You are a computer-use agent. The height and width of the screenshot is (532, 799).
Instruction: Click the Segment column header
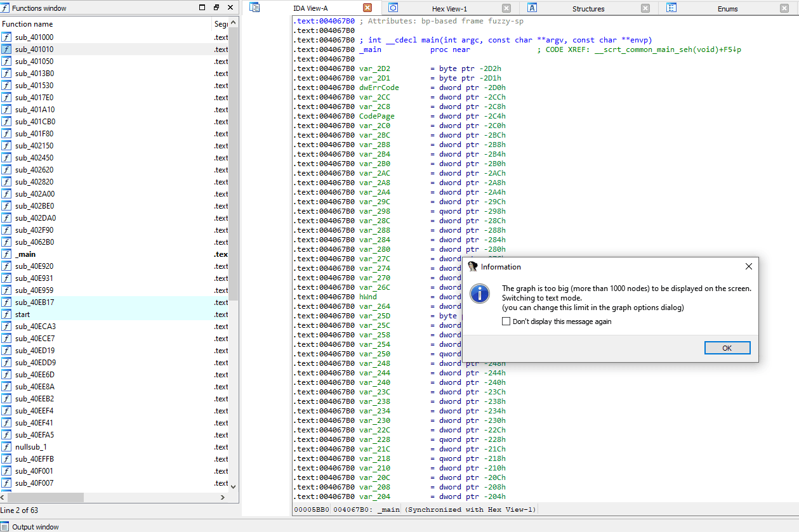[x=220, y=23]
